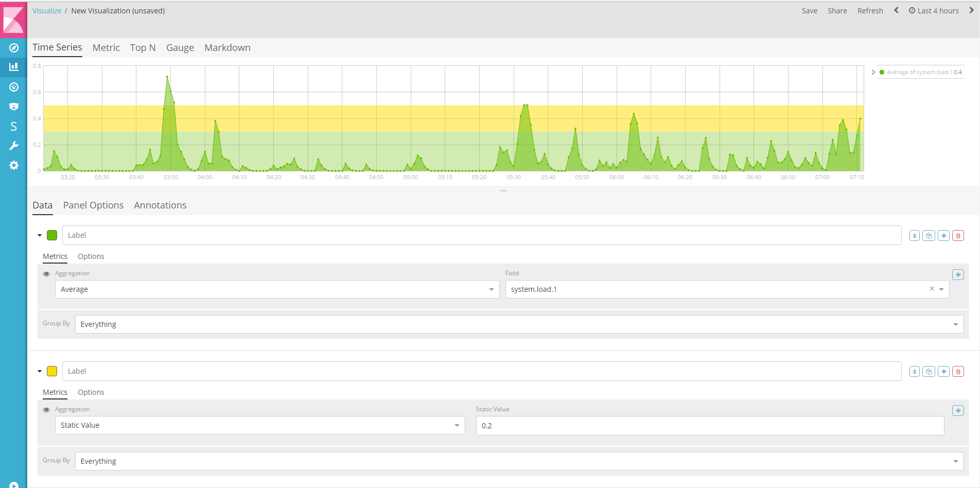Click Share in the top bar
Screen dimensions: 980x488
(837, 11)
